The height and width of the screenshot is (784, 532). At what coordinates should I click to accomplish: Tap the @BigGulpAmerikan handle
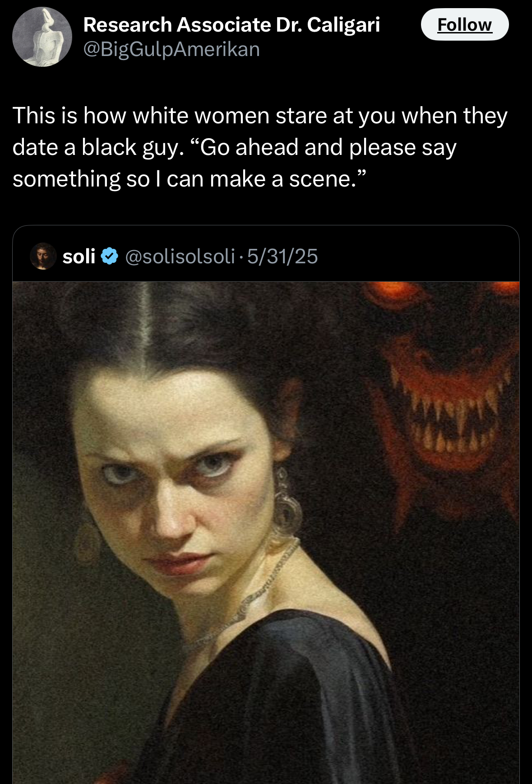(171, 49)
